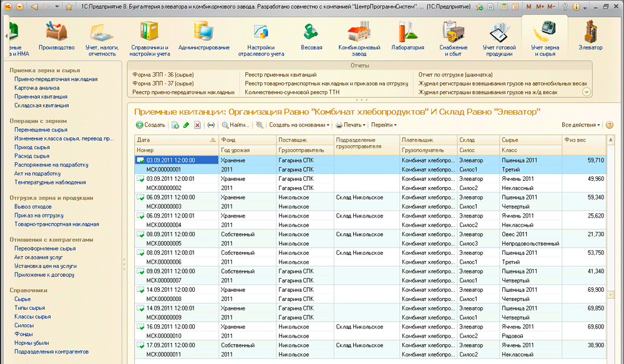Image resolution: width=624 pixels, height=364 pixels.
Task: Open the Установка цен на услуги link
Action: [46, 266]
